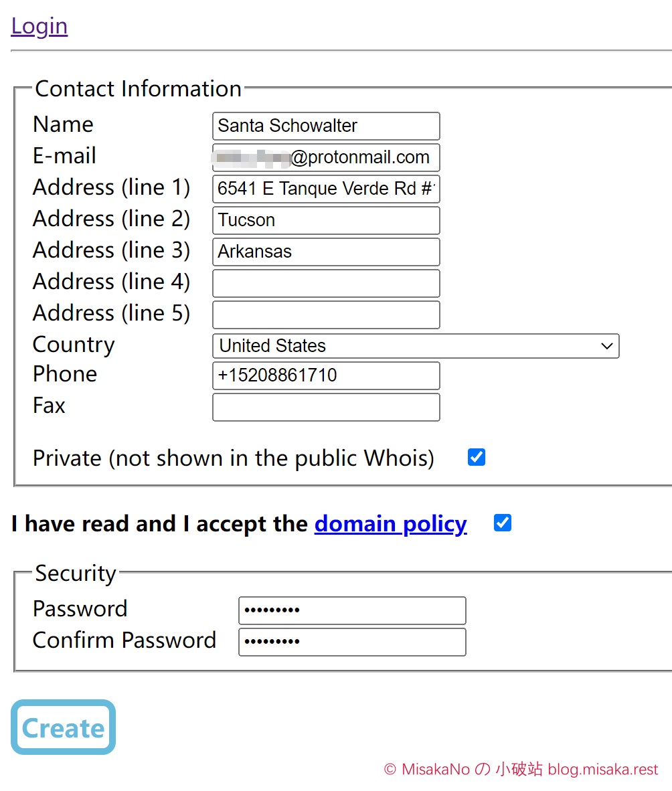Expand the Country dropdown showing United States
The image size is (672, 791).
(416, 346)
